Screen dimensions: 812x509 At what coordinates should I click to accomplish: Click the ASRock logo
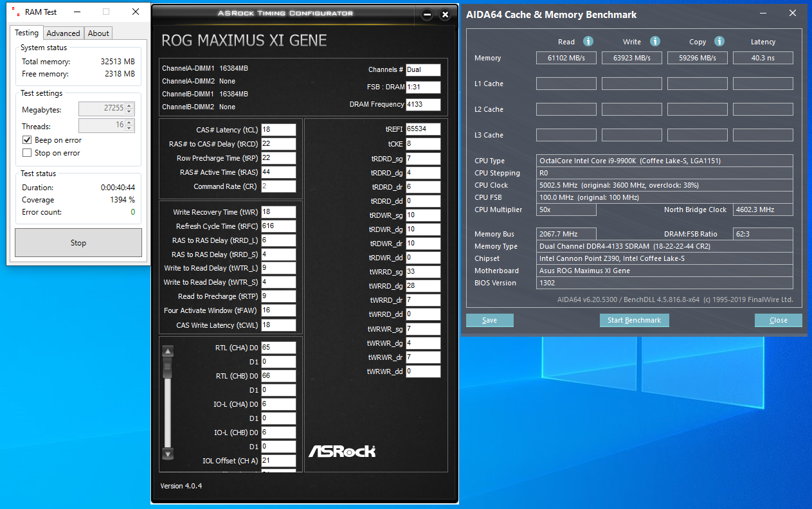click(342, 451)
